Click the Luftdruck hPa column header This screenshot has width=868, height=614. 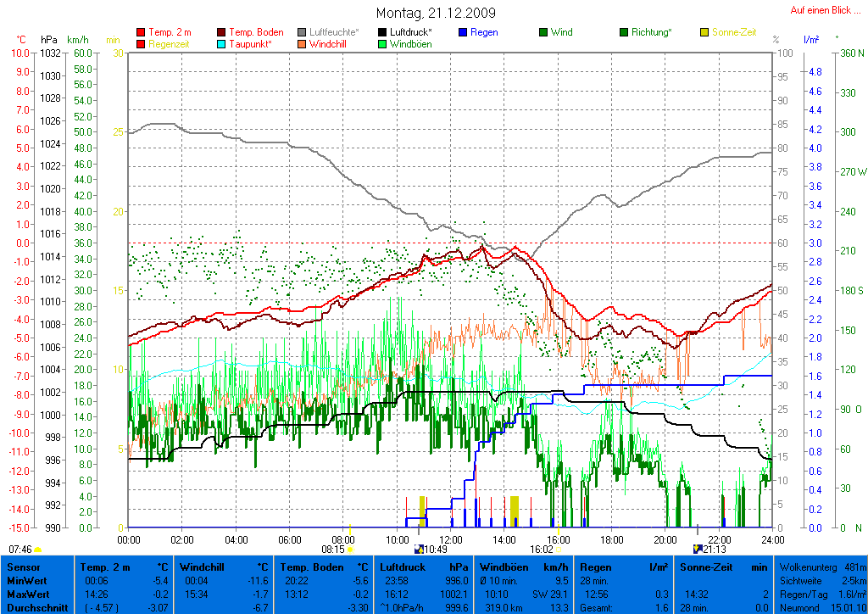tap(424, 567)
